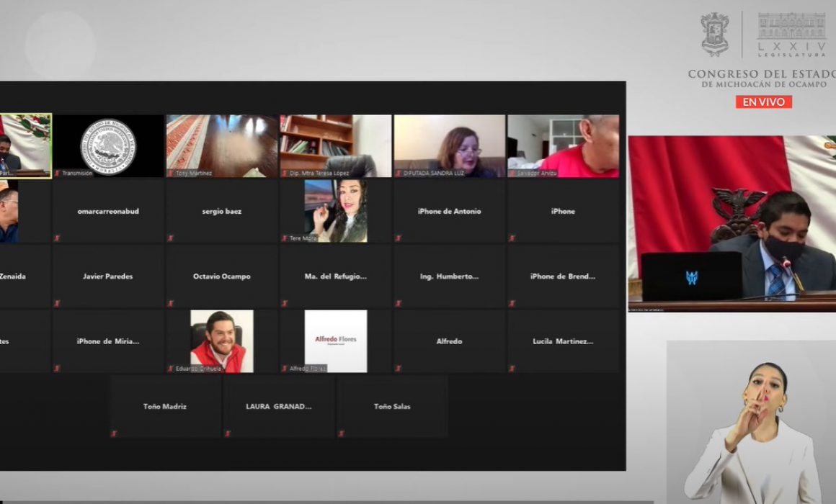This screenshot has width=836, height=504.
Task: Select the muted mic icon for Lucila Martinez
Action: pyautogui.click(x=512, y=368)
